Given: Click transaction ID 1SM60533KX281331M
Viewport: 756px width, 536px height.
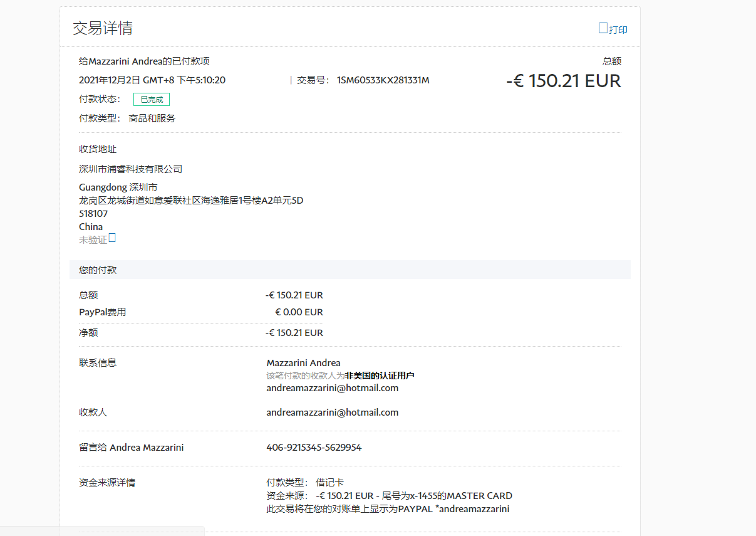Looking at the screenshot, I should [x=383, y=80].
